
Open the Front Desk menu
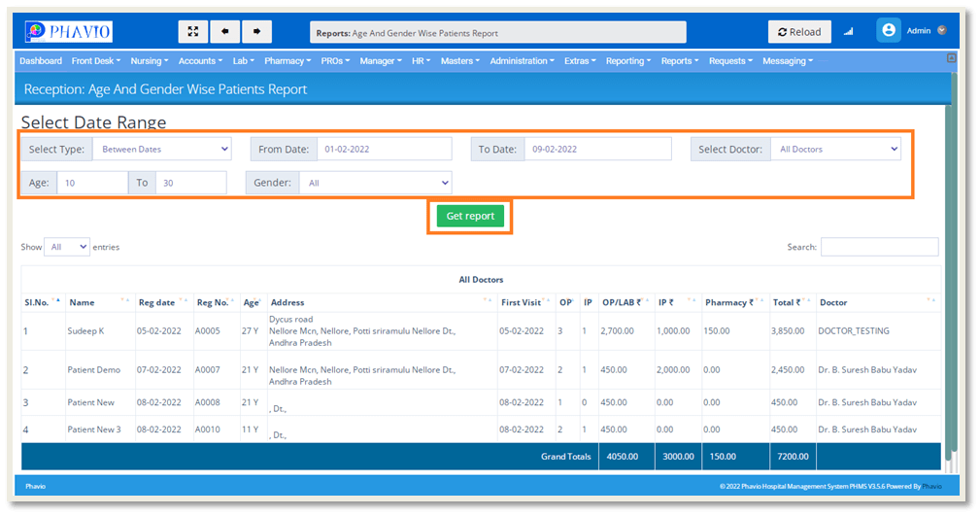[x=95, y=60]
